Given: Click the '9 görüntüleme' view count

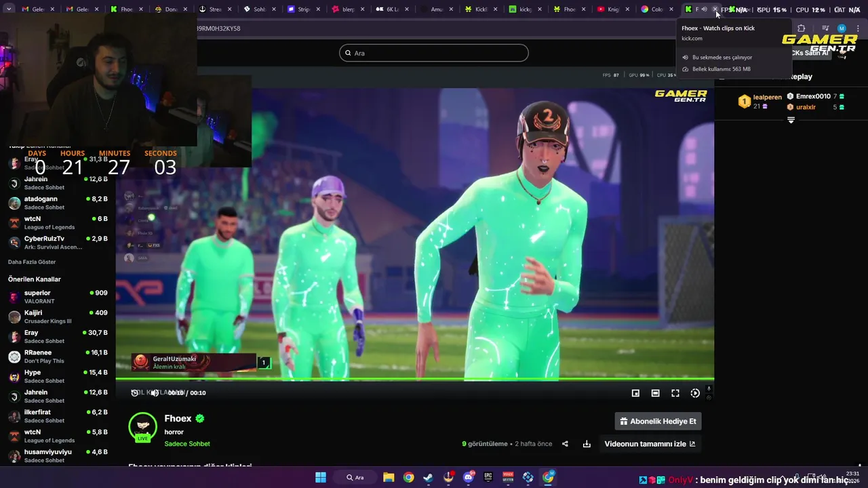Looking at the screenshot, I should point(485,444).
